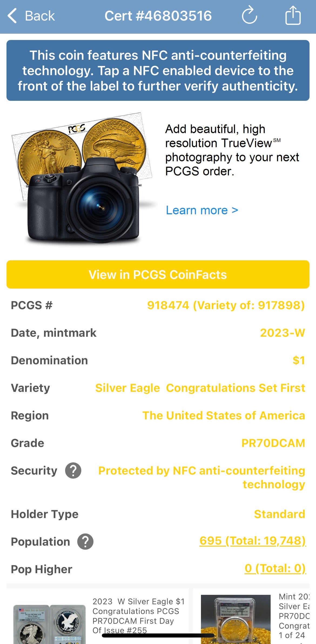
Task: Tap the silver eagle slab listing thumbnail
Action: pyautogui.click(x=49, y=624)
